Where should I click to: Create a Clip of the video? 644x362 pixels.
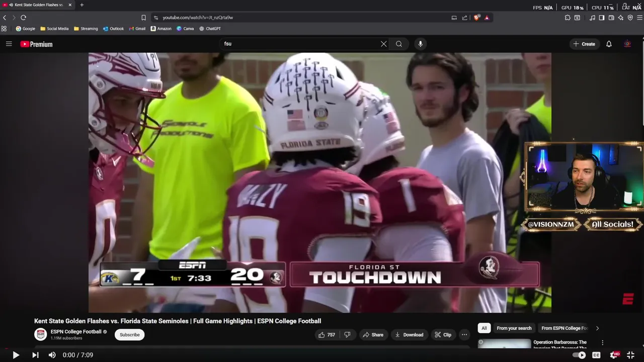(443, 335)
